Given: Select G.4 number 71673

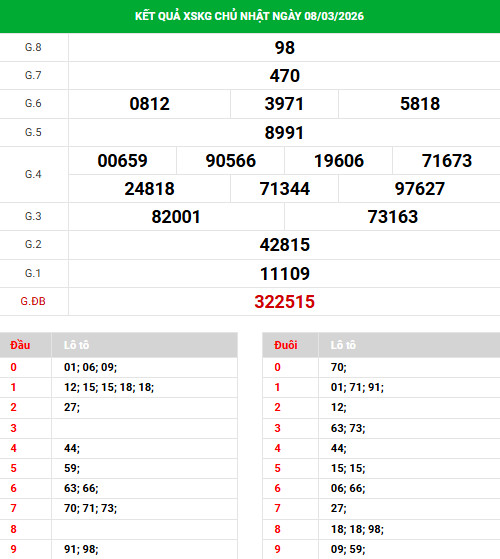Looking at the screenshot, I should click(447, 161).
